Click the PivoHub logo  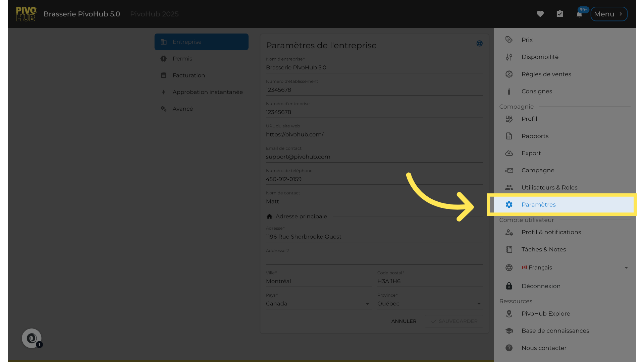click(26, 14)
